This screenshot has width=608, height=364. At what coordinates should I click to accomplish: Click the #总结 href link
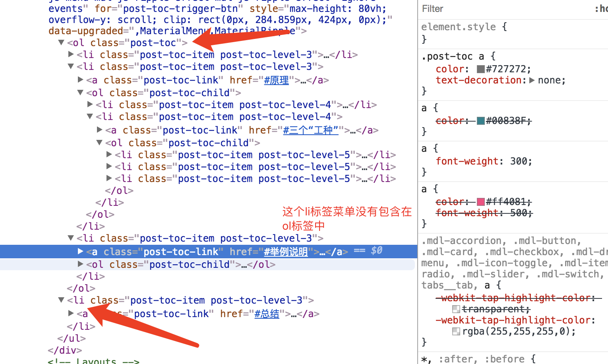coord(267,314)
